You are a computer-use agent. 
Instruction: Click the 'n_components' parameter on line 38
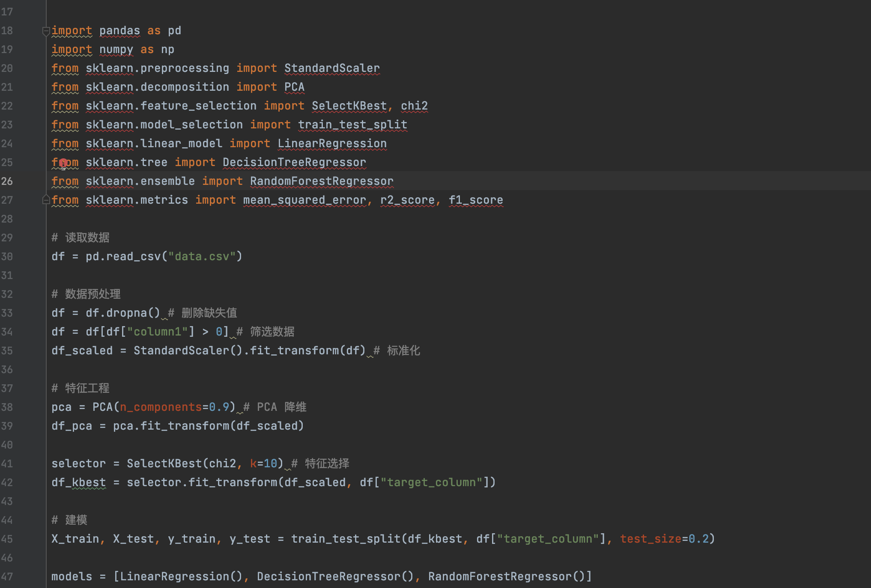pos(161,407)
